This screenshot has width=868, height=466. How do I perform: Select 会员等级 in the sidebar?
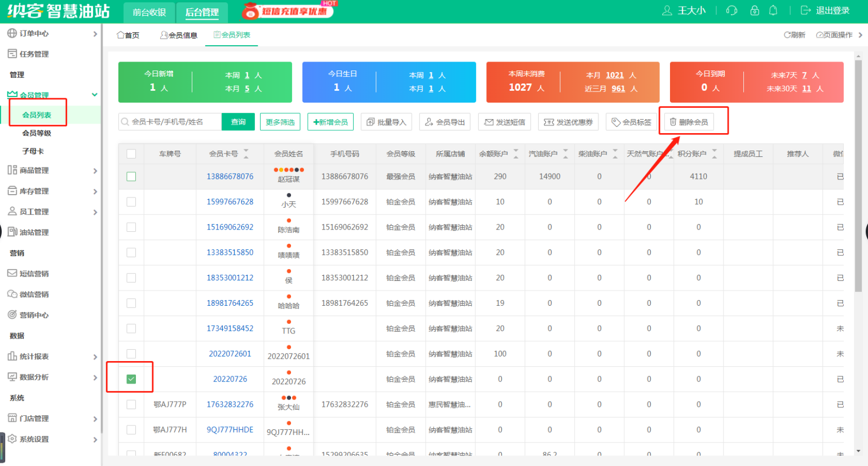pos(37,133)
